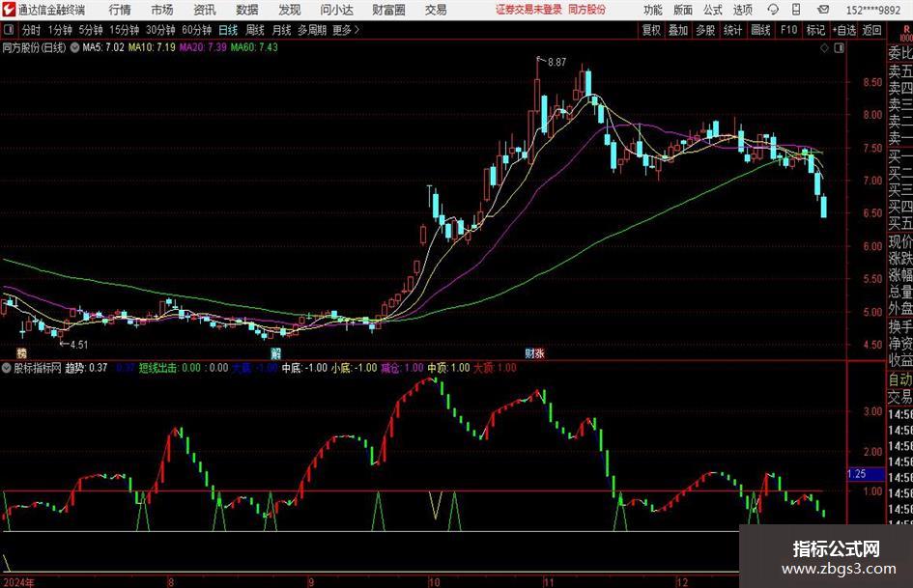Open F10 company info
This screenshot has height=588, width=913.
click(789, 30)
